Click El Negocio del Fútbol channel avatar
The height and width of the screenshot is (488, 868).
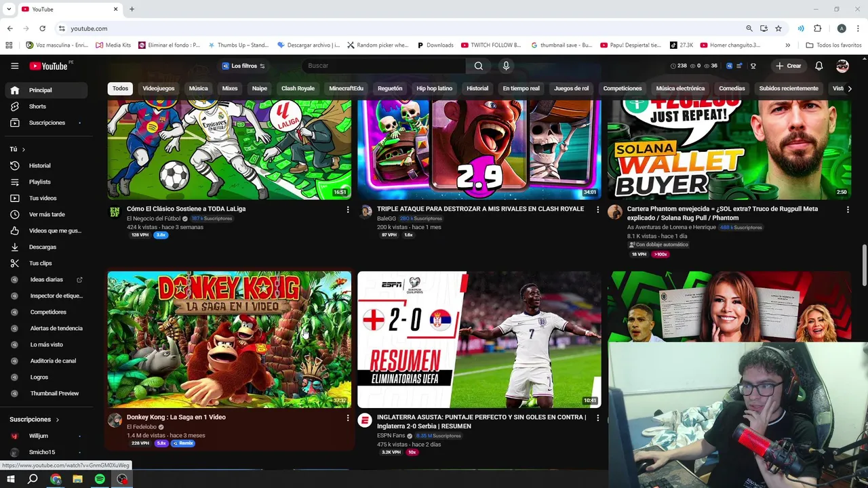tap(115, 212)
